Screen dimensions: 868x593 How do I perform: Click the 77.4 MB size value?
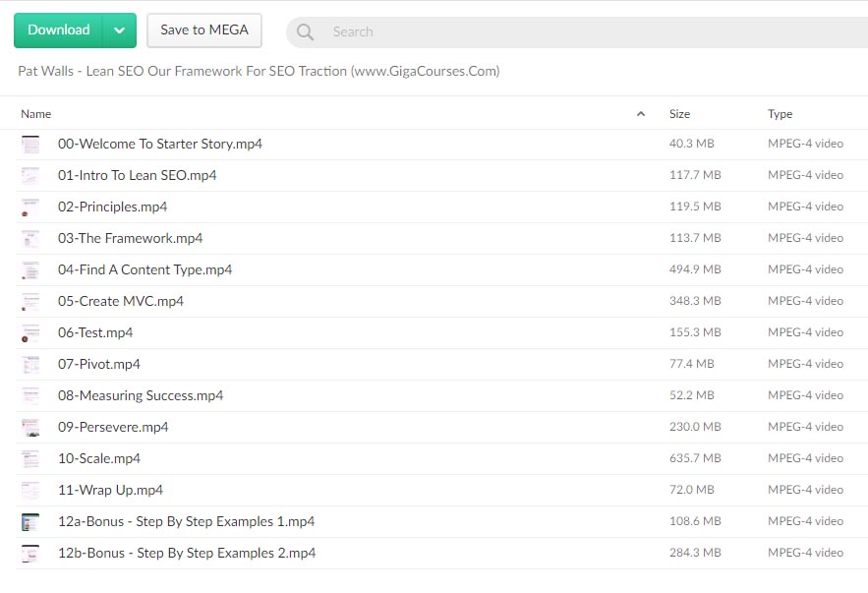(x=691, y=365)
